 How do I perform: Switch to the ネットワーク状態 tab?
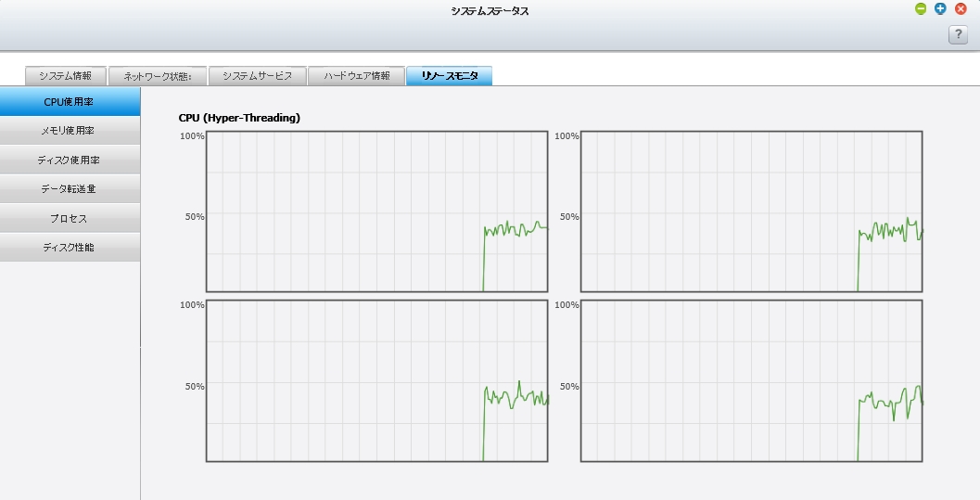158,76
